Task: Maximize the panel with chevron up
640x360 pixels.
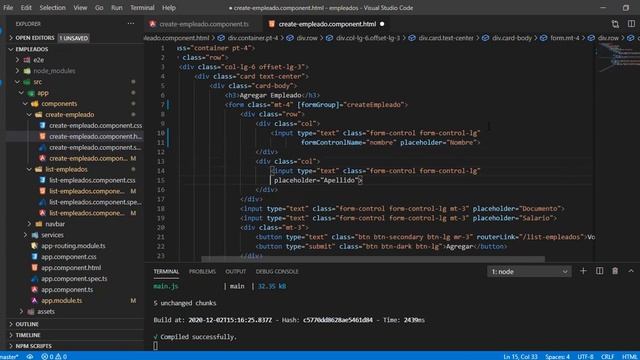Action: tap(631, 271)
